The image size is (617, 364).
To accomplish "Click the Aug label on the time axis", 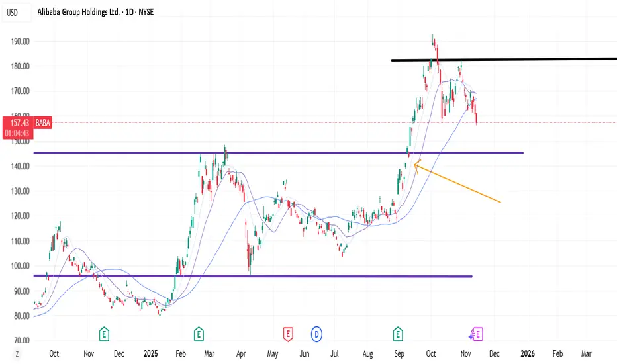I will click(367, 354).
